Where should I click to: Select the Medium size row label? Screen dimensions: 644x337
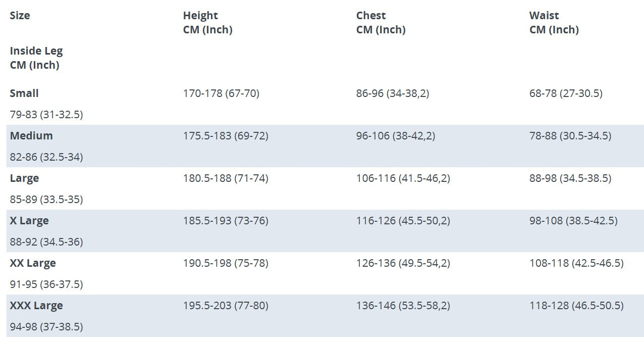[x=31, y=136]
